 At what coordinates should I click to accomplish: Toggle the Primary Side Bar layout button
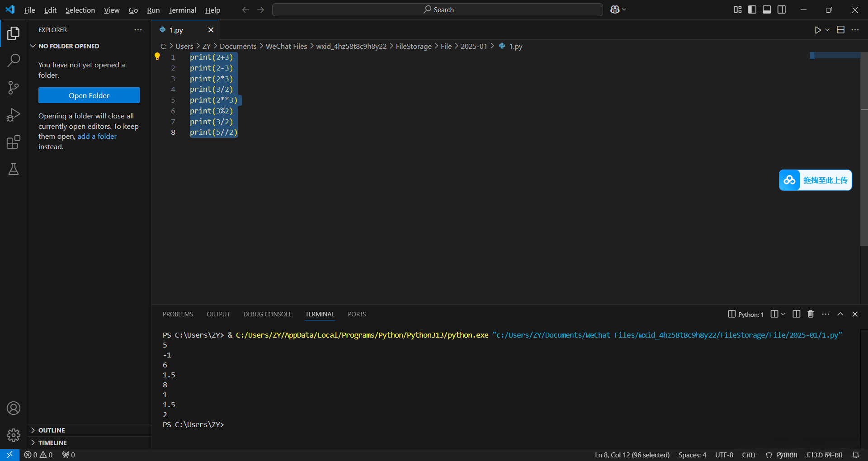[x=752, y=9]
